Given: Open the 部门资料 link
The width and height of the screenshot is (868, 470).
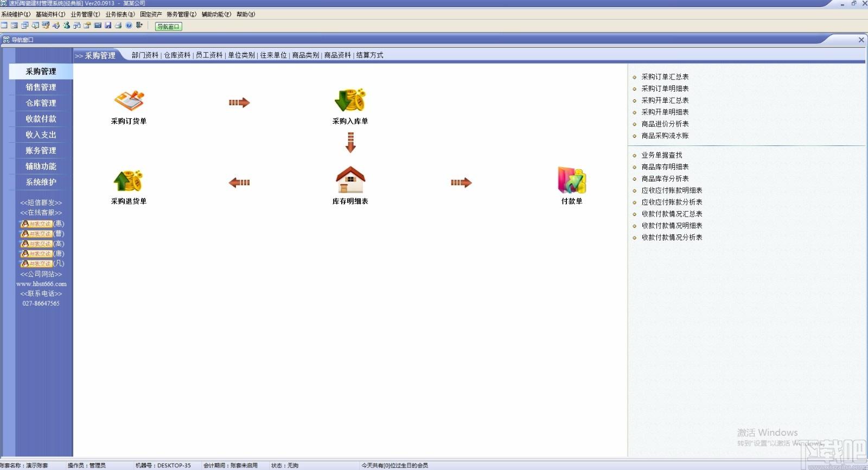Looking at the screenshot, I should pos(145,55).
